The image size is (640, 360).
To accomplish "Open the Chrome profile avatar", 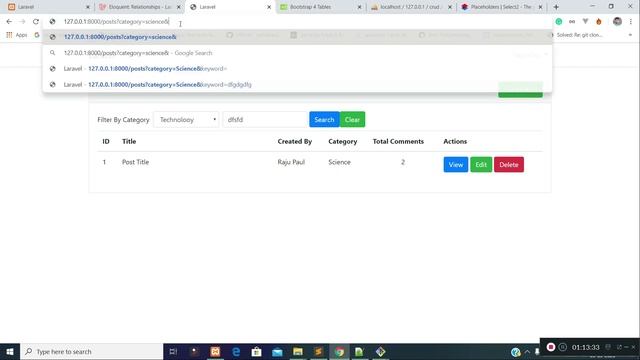I will point(617,22).
